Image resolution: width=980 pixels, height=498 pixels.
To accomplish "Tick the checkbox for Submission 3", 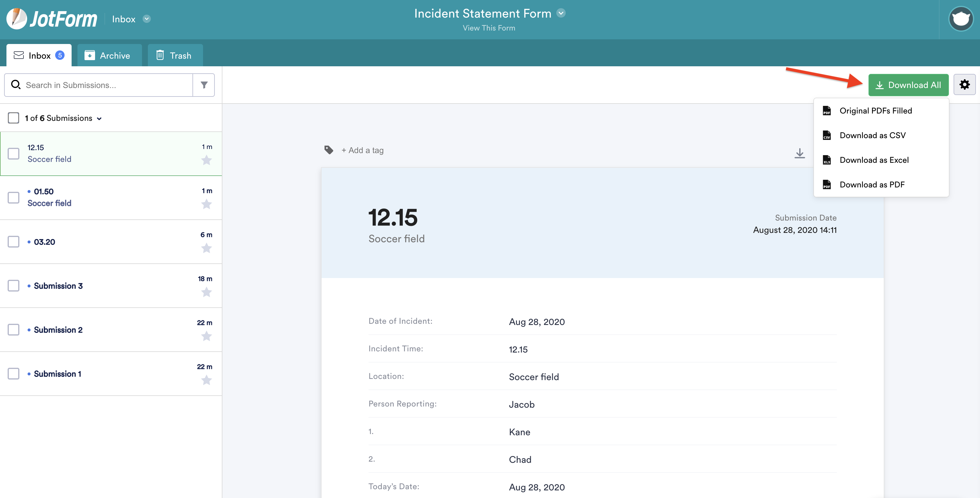I will (14, 285).
